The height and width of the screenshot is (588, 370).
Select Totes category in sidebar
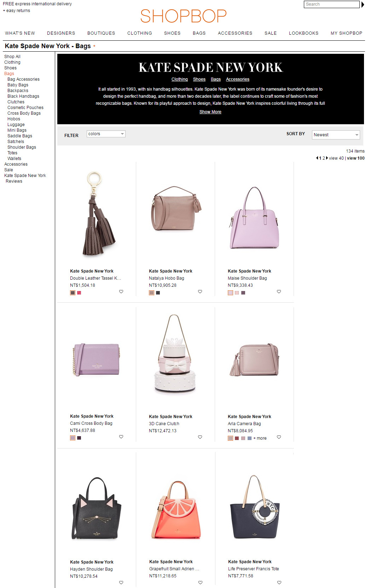point(12,153)
